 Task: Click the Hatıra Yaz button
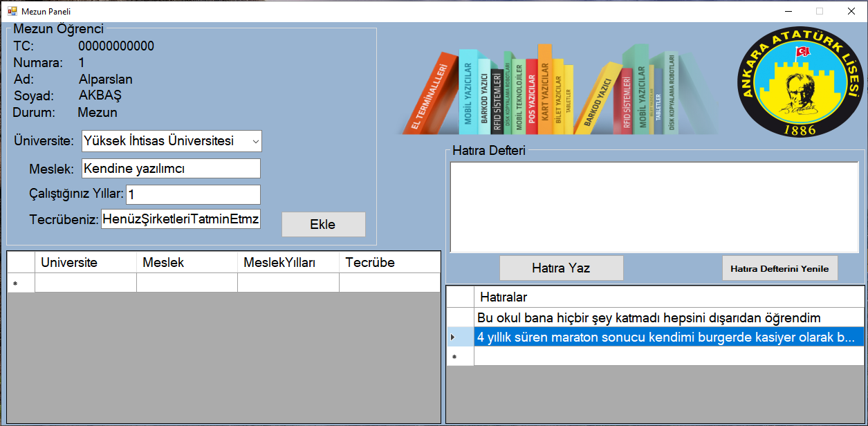pos(561,268)
